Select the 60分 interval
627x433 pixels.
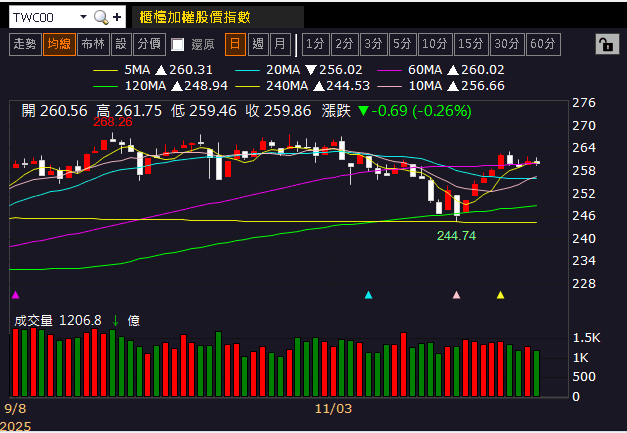coord(543,44)
